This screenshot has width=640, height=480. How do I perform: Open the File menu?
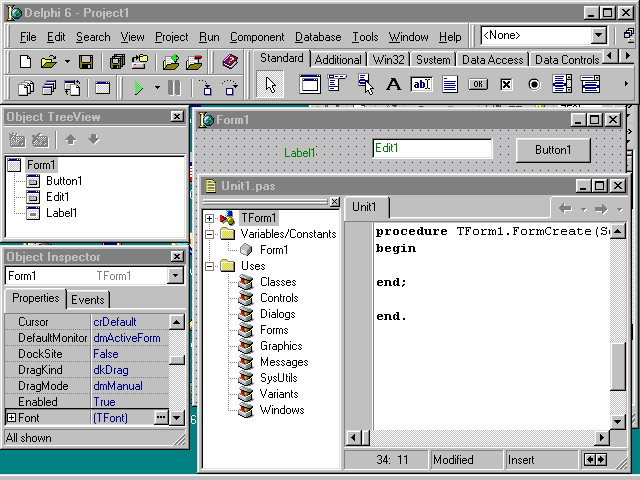28,37
